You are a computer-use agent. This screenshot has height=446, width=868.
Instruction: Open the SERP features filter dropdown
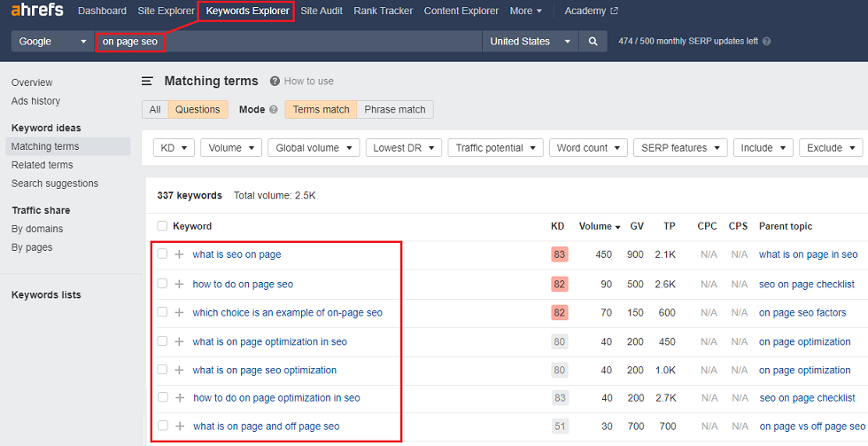680,148
